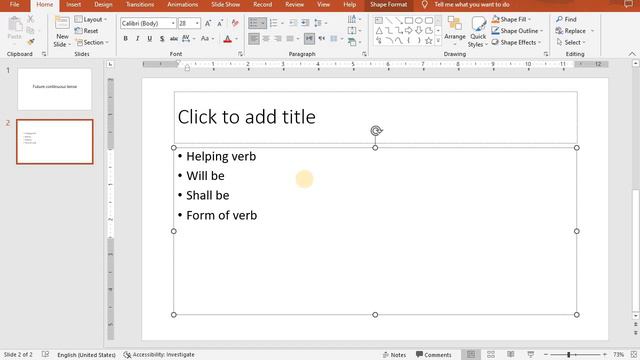This screenshot has height=360, width=640.
Task: Switch to the Animations tab
Action: tap(182, 4)
